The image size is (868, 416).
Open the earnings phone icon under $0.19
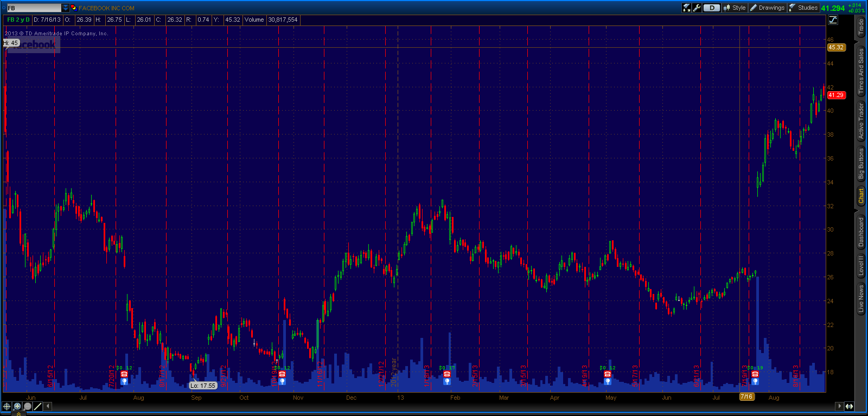[x=755, y=374]
